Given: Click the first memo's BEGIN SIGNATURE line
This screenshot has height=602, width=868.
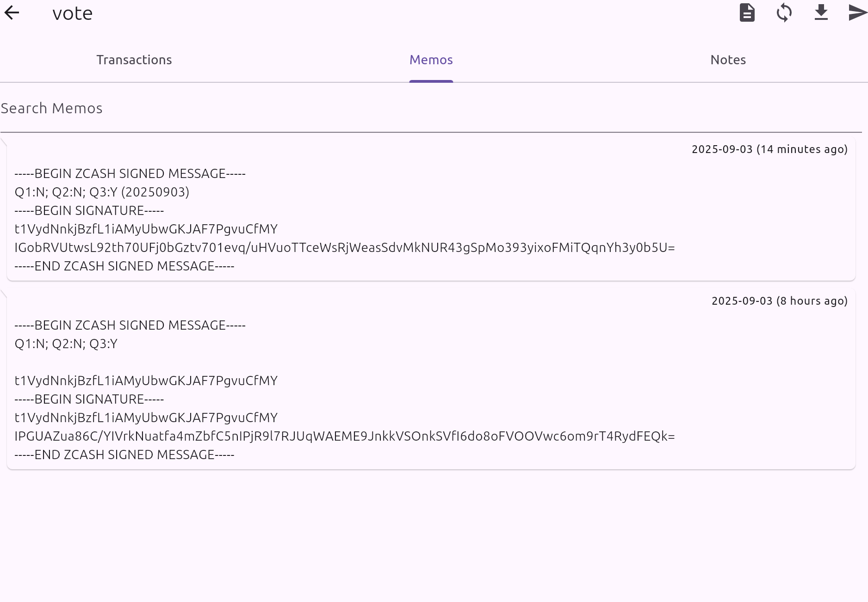Looking at the screenshot, I should coord(89,211).
